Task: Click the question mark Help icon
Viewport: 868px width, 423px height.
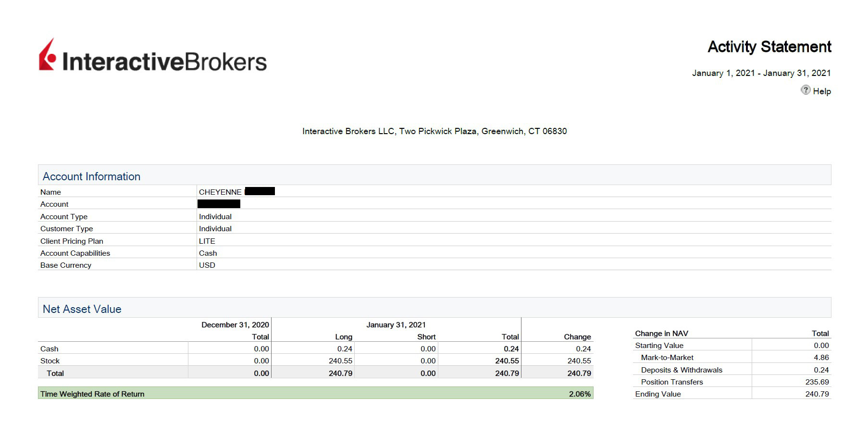Action: tap(806, 90)
